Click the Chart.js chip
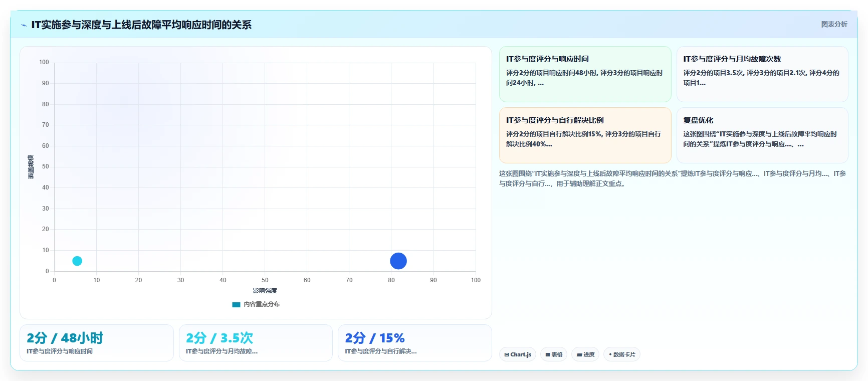 pos(518,354)
